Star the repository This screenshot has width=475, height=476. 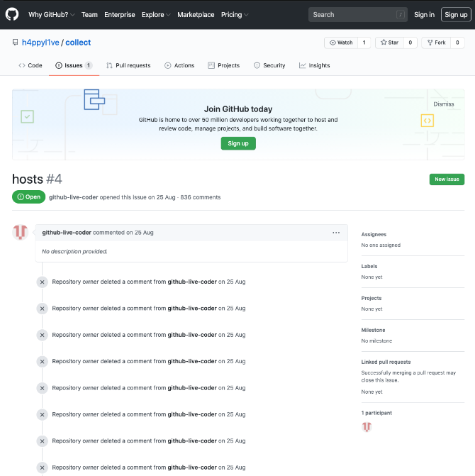(x=389, y=43)
